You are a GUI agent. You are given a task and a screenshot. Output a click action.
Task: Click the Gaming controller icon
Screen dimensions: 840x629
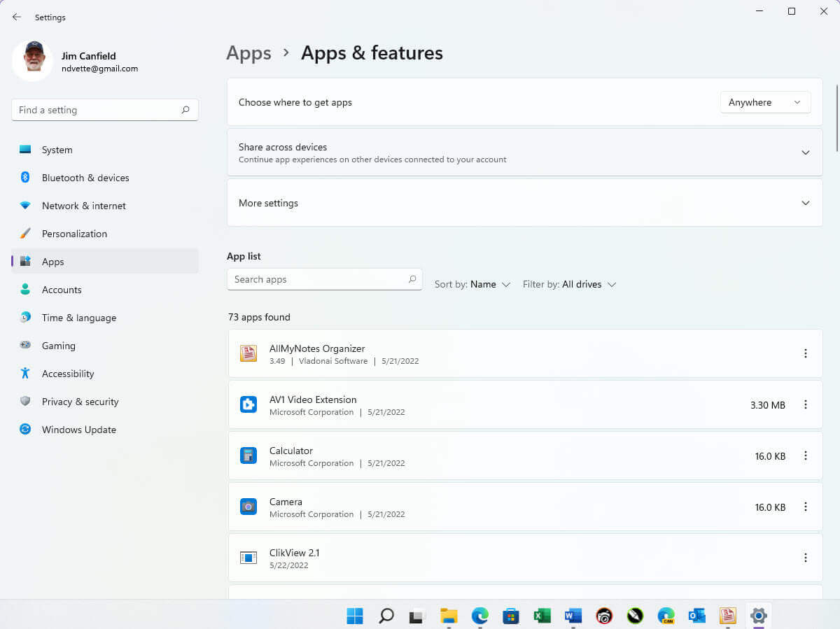[25, 346]
